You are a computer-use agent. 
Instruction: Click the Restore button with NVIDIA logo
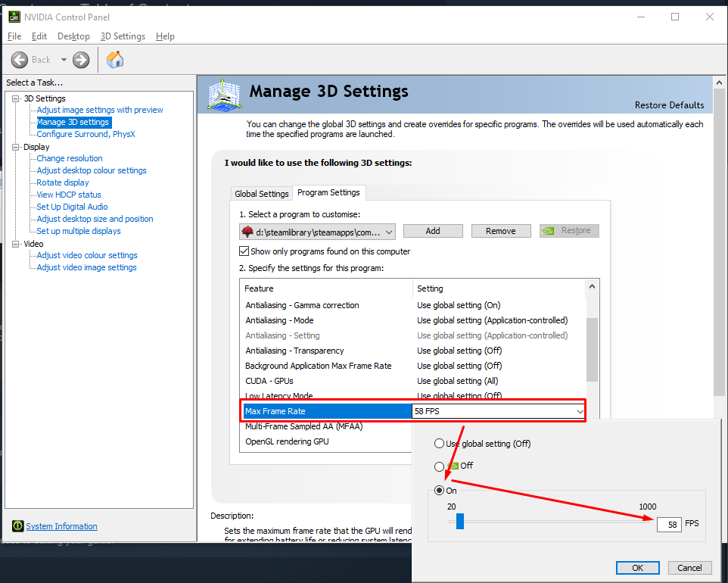click(569, 231)
